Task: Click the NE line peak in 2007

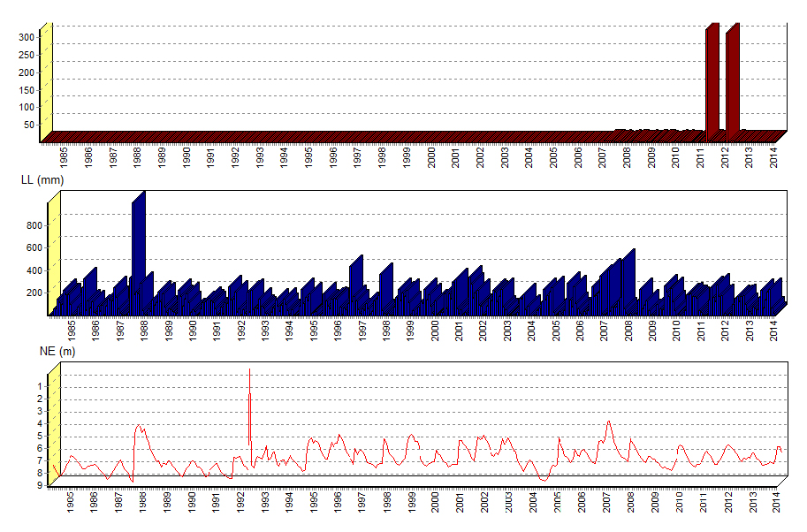Action: point(608,422)
